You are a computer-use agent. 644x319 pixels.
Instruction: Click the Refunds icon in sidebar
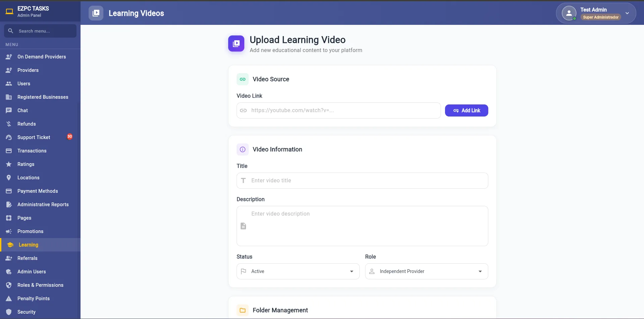click(x=9, y=124)
